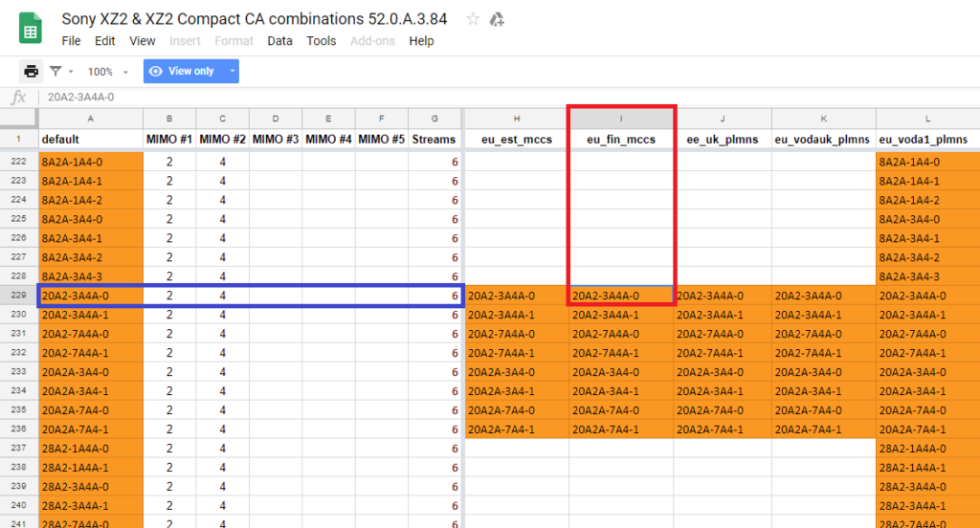Select column G header
The height and width of the screenshot is (528, 980).
434,119
